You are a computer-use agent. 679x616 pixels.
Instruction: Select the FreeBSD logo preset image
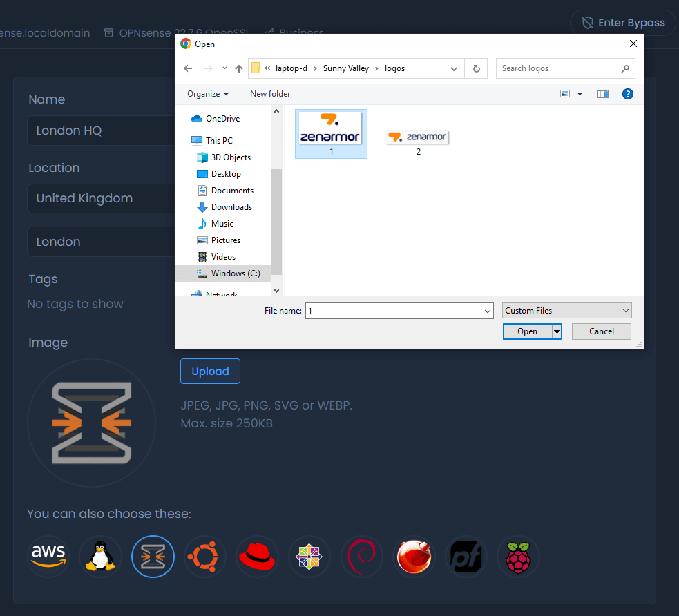coord(414,556)
